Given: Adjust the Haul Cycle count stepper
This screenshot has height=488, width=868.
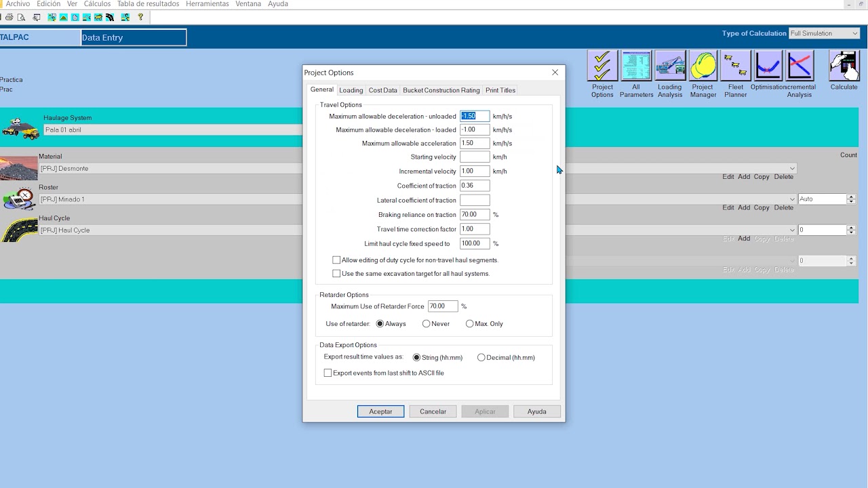Looking at the screenshot, I should tap(851, 230).
